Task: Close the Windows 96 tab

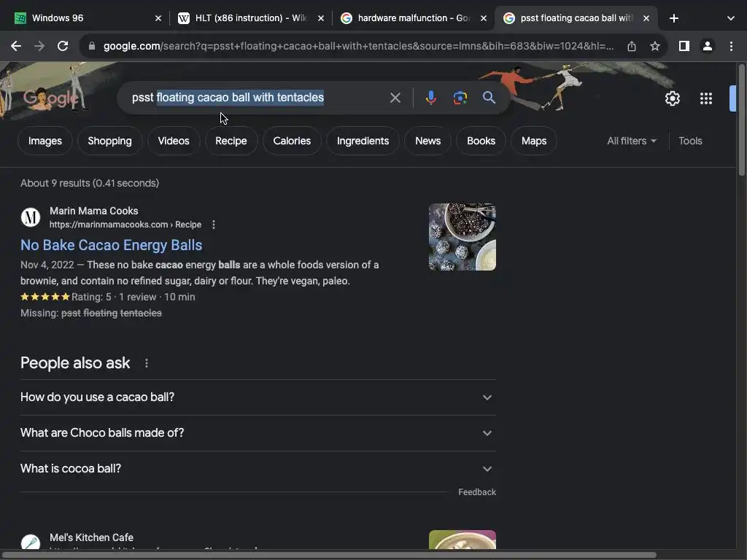Action: (x=158, y=18)
